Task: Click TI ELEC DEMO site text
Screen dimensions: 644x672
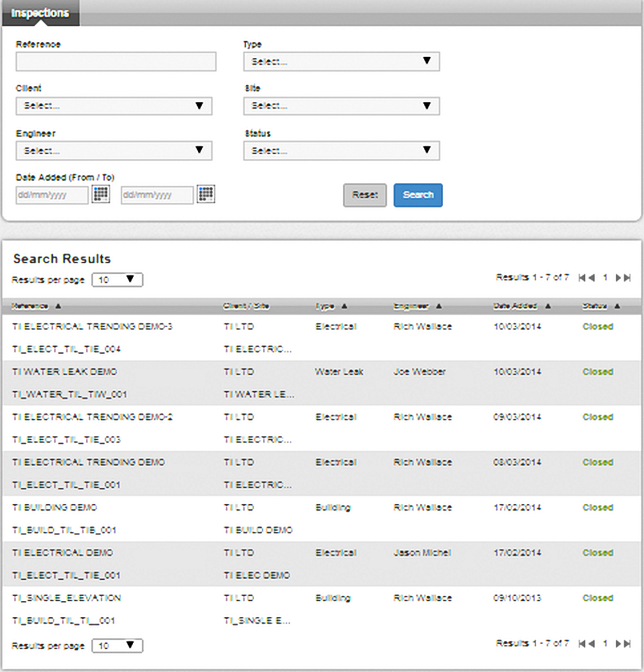Action: [257, 575]
